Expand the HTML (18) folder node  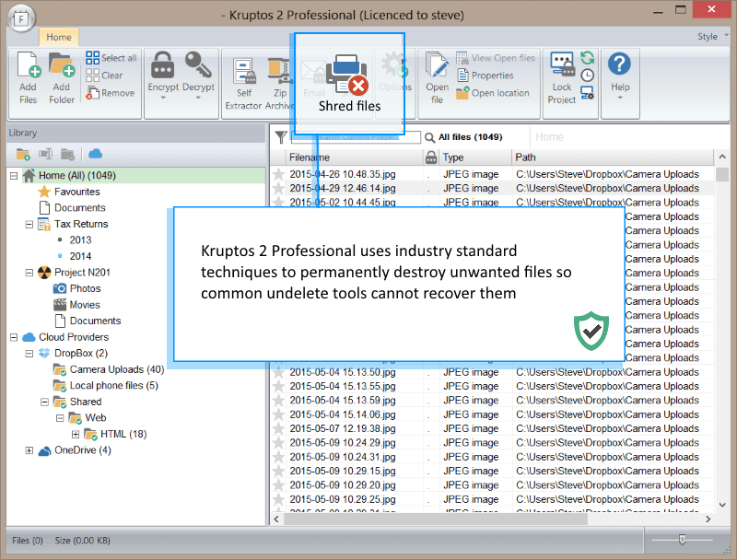click(x=76, y=434)
